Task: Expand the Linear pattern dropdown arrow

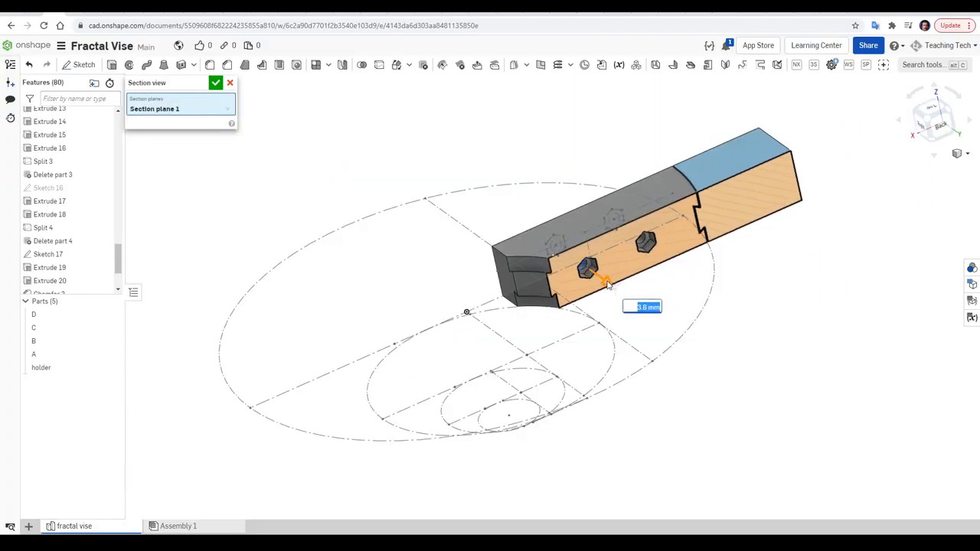Action: pos(328,65)
